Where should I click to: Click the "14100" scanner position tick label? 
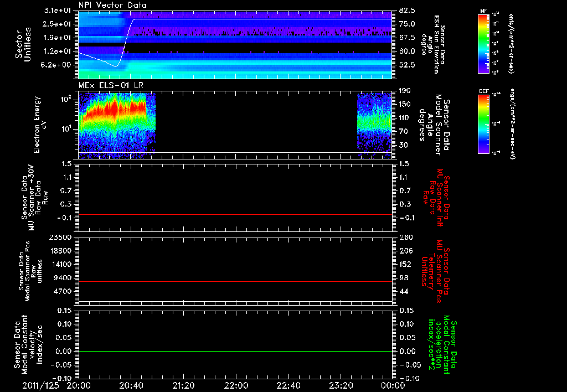pyautogui.click(x=60, y=264)
